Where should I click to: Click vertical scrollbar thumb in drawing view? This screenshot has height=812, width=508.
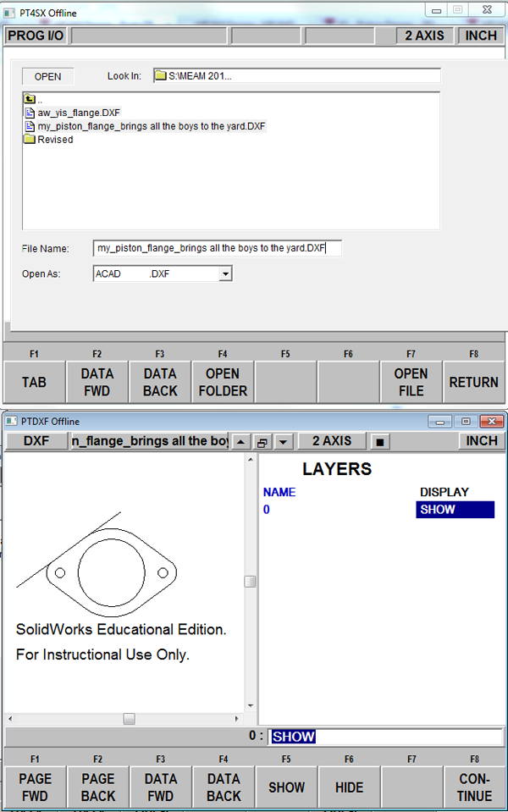[x=250, y=582]
